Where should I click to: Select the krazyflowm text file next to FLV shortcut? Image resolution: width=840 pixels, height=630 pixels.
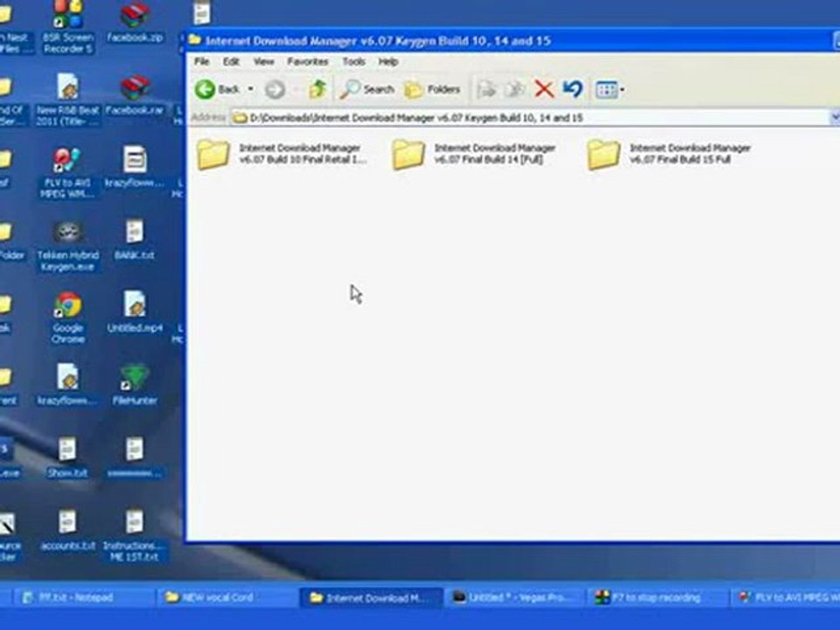click(x=135, y=168)
